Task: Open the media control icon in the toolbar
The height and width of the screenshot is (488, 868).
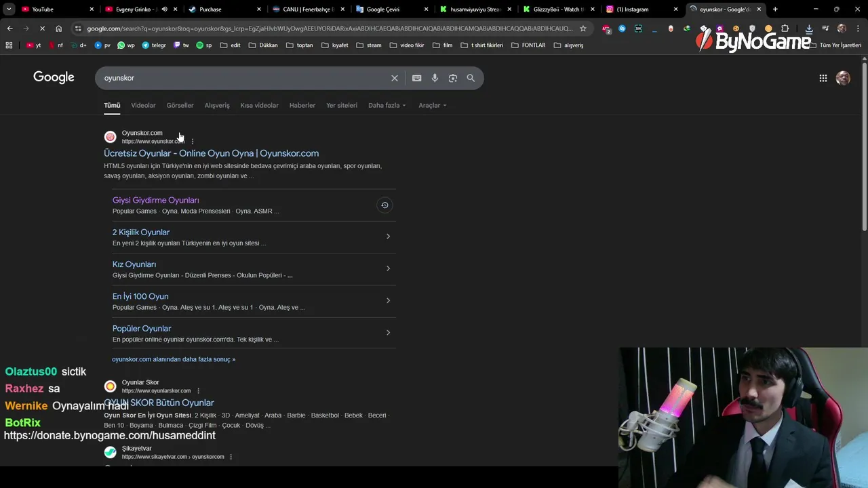Action: [x=825, y=28]
